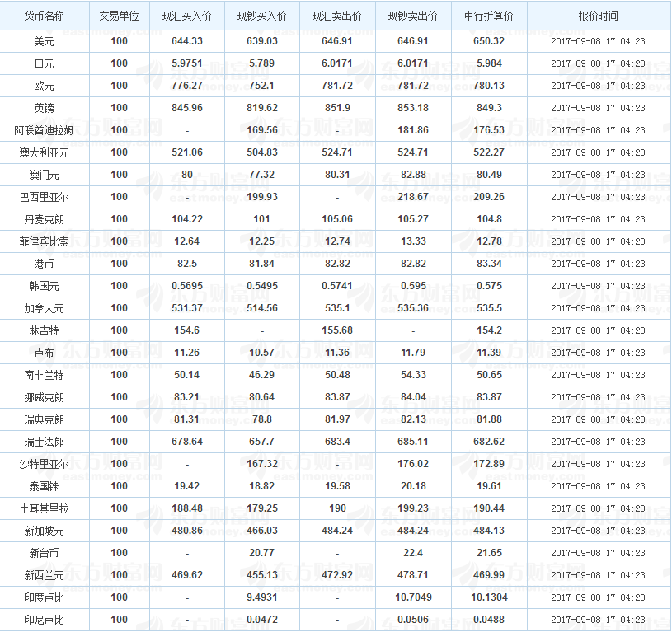Select the 港币 currency name cell

[45, 265]
